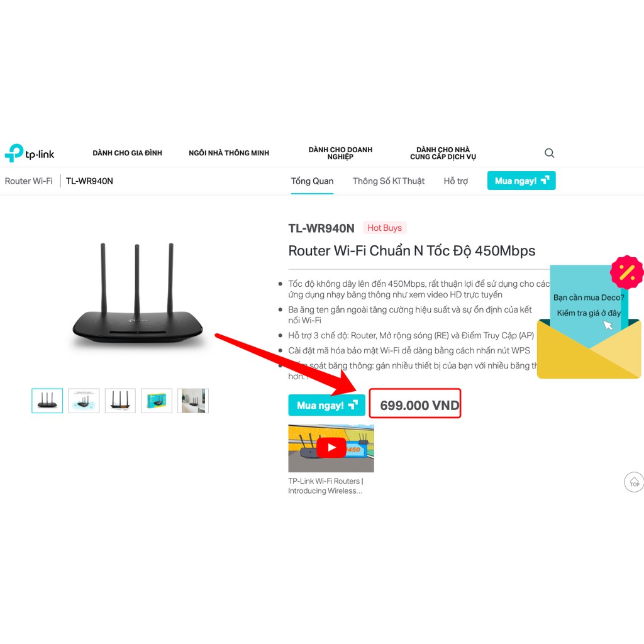The width and height of the screenshot is (644, 644).
Task: Open the search magnifier icon
Action: click(549, 153)
